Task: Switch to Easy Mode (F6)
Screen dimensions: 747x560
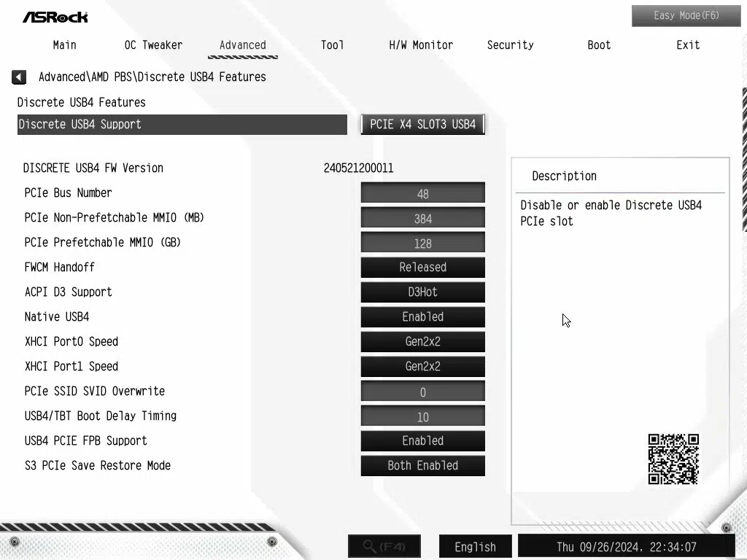Action: [x=686, y=15]
